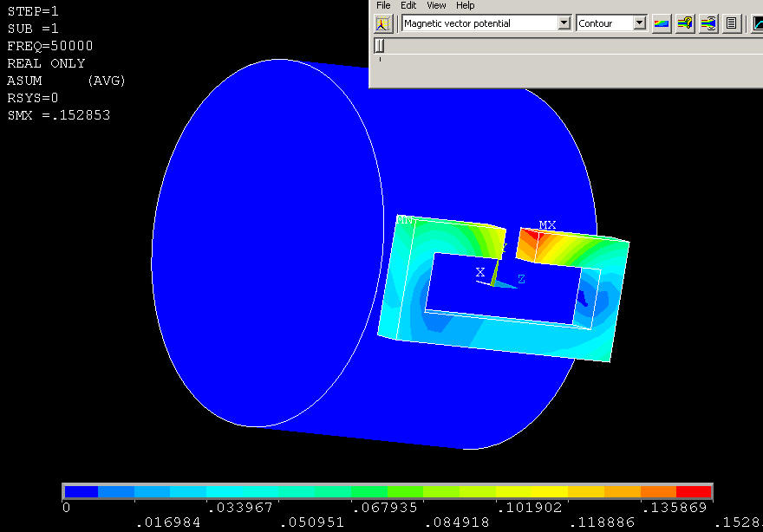Open the File menu
This screenshot has height=532, width=763.
click(x=383, y=5)
